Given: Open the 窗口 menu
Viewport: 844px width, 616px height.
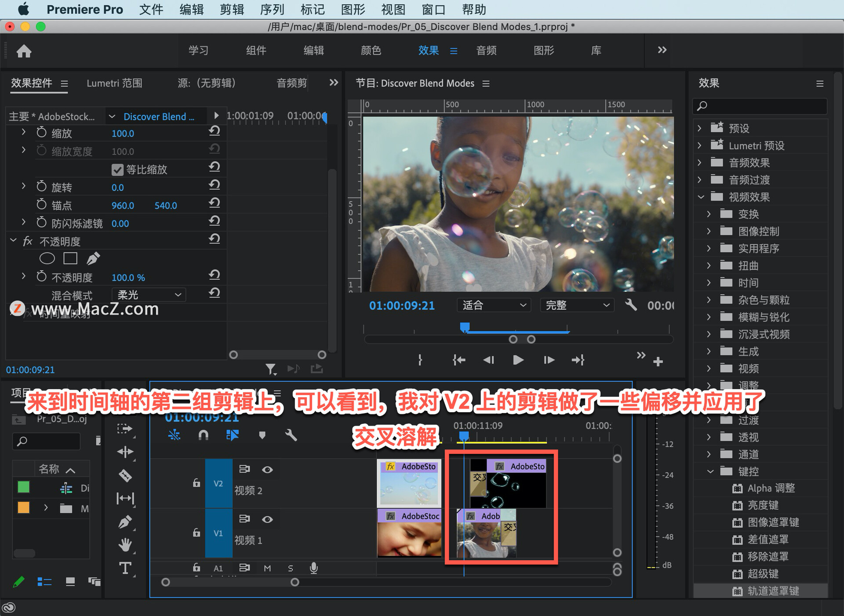Looking at the screenshot, I should [x=433, y=9].
